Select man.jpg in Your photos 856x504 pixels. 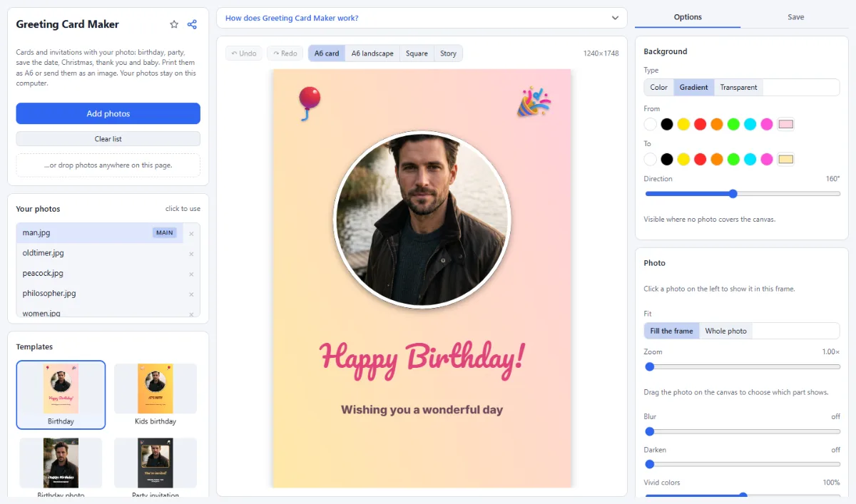tap(100, 233)
